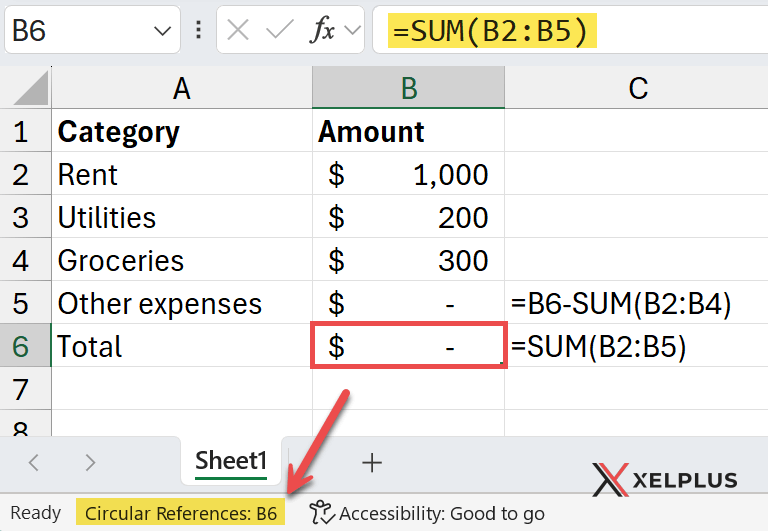Expand the function dropdown next to fx
The height and width of the screenshot is (531, 768).
point(351,31)
